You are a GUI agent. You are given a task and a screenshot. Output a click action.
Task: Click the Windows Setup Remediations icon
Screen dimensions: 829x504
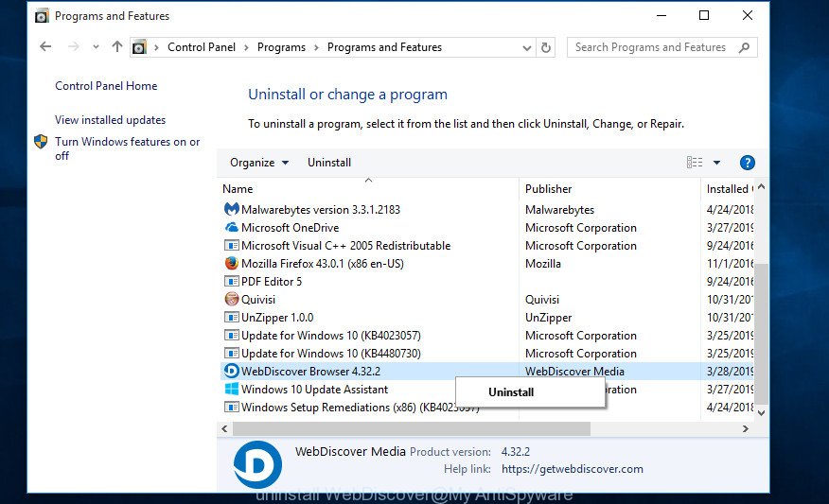[231, 407]
